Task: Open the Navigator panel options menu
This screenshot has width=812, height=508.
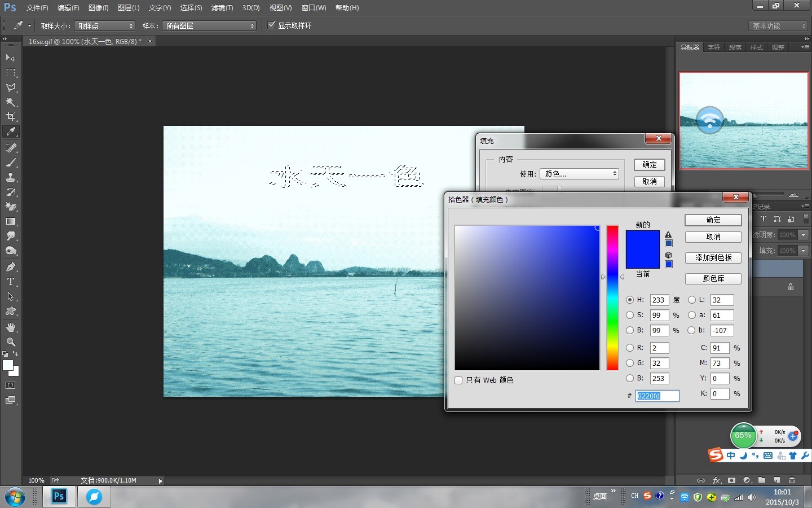Action: coord(805,47)
